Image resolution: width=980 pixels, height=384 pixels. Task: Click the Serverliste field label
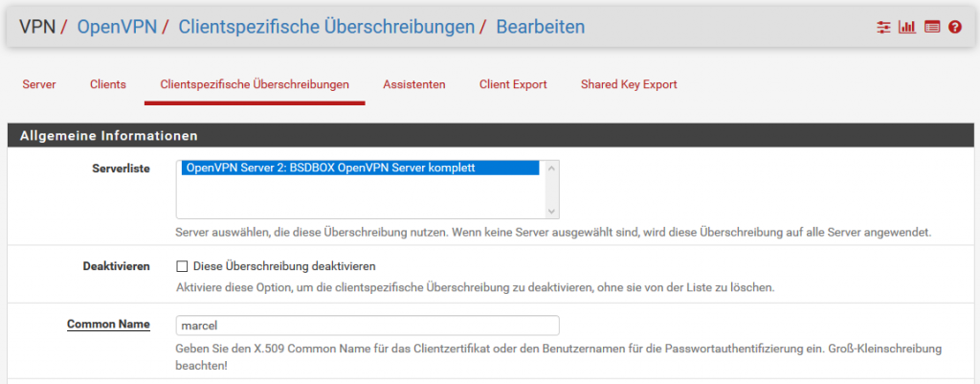121,169
